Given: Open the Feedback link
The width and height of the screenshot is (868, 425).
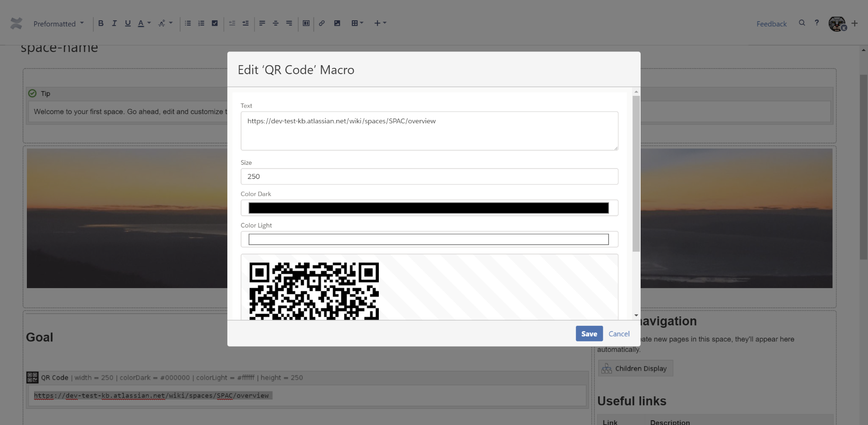Looking at the screenshot, I should coord(771,24).
